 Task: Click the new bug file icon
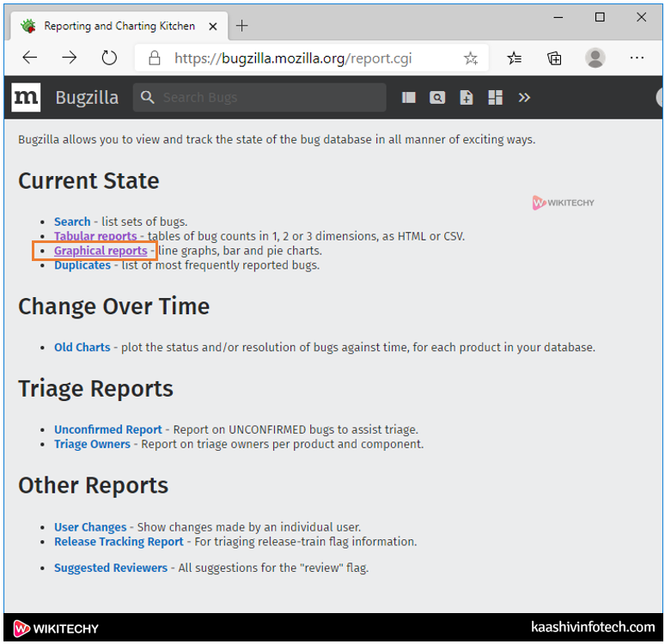click(x=466, y=98)
